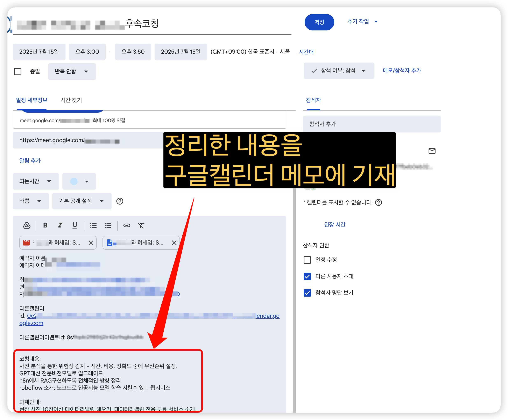Check the 일정 수정 guest permission
This screenshot has width=508, height=420.
click(x=307, y=260)
